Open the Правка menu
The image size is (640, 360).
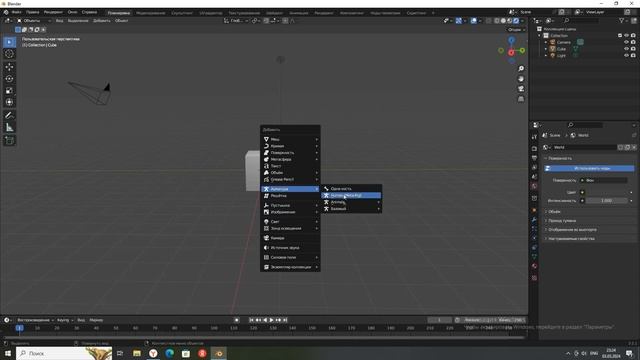click(x=33, y=12)
